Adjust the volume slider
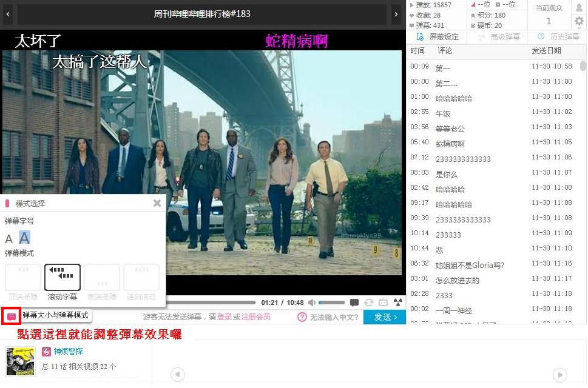Image resolution: width=588 pixels, height=388 pixels. click(x=331, y=303)
